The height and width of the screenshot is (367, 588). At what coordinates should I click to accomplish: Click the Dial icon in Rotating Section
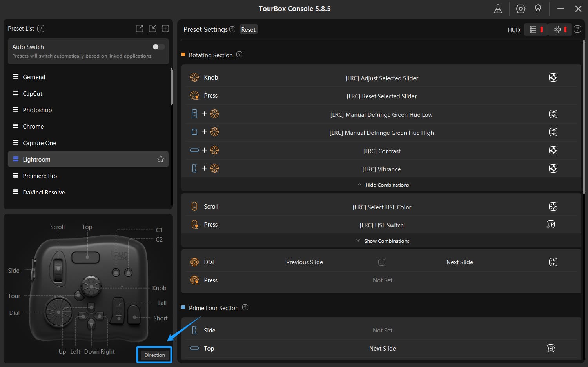(x=194, y=262)
